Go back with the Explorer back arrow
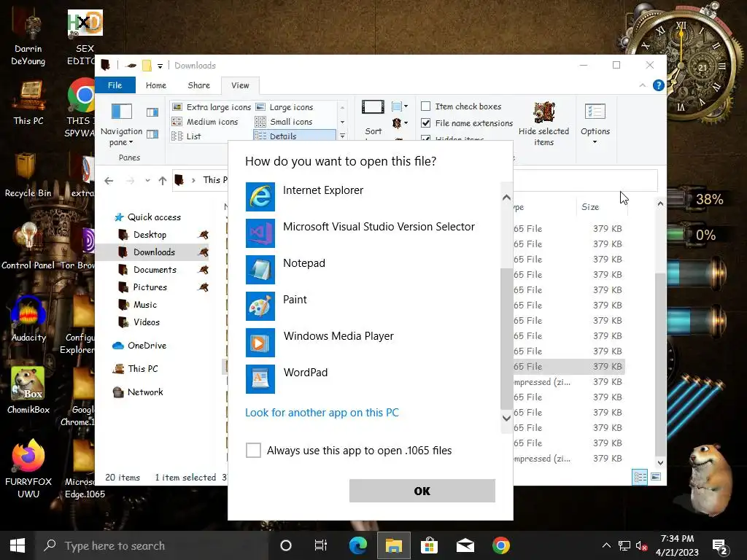Screen dimensions: 747x560 pos(109,181)
